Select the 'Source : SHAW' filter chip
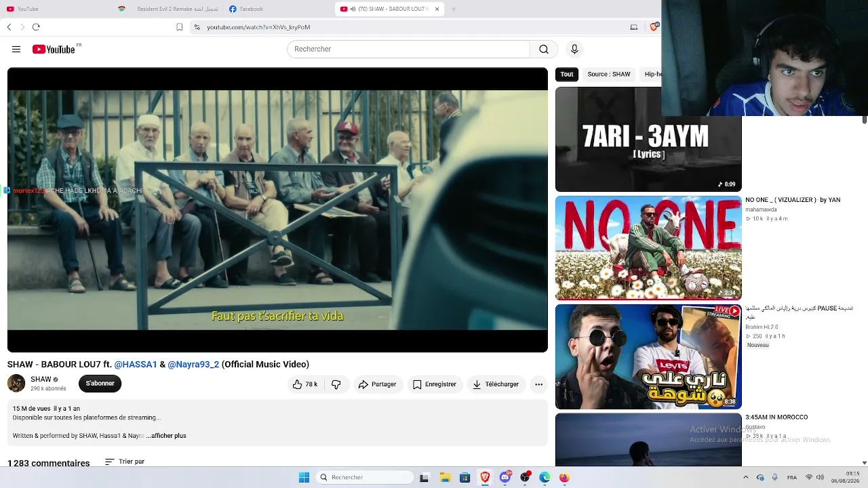The height and width of the screenshot is (488, 868). tap(609, 74)
